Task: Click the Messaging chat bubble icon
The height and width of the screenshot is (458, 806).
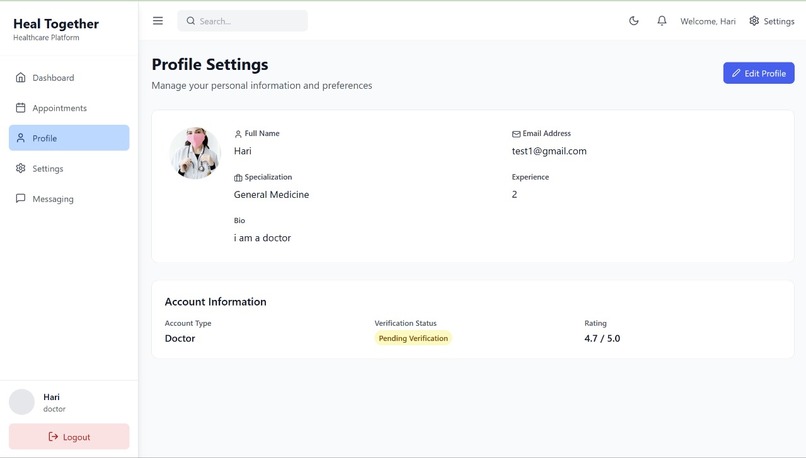Action: [21, 198]
